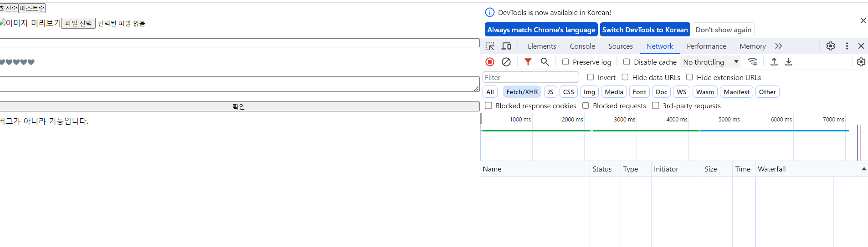Select the Fetch/XHR filter chip
The width and height of the screenshot is (868, 247).
522,92
